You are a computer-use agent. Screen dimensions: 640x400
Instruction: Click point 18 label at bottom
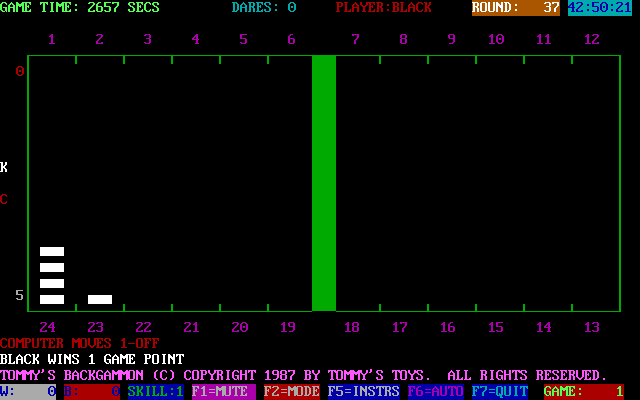[352, 327]
